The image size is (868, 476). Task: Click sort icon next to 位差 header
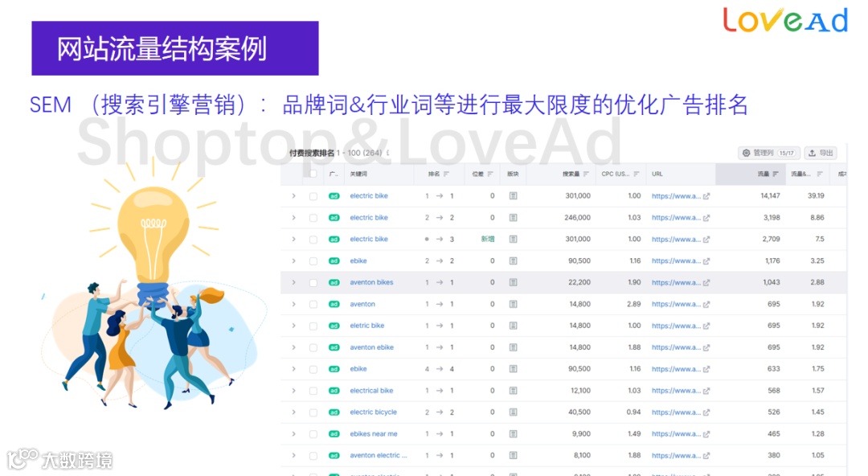[490, 174]
